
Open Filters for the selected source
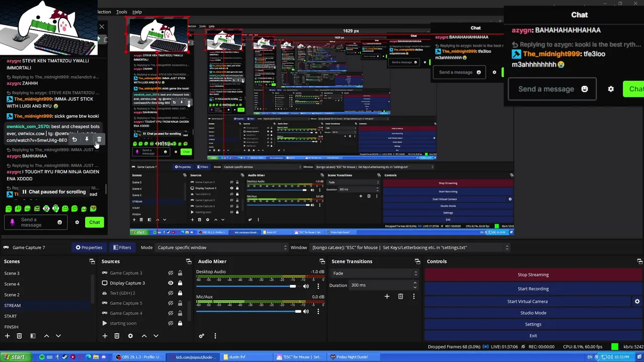pos(122,247)
